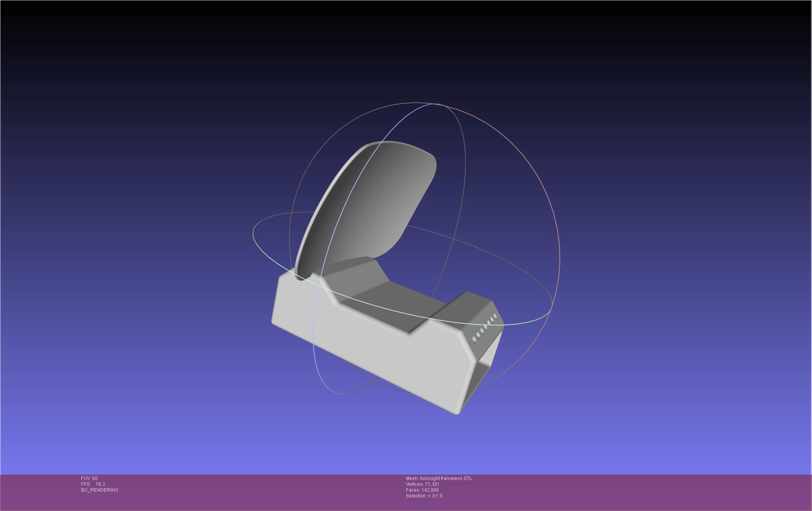Click the Vertices: 71,381 info line

(422, 484)
